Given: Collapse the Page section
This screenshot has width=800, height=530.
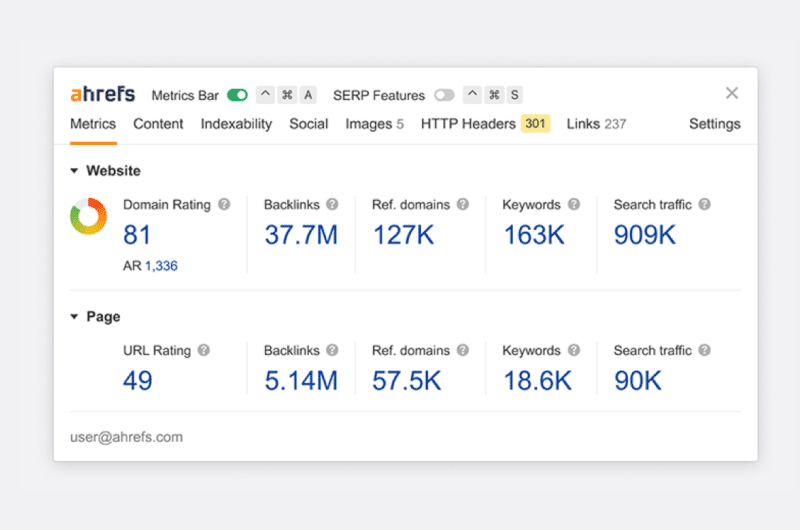Looking at the screenshot, I should tap(75, 317).
